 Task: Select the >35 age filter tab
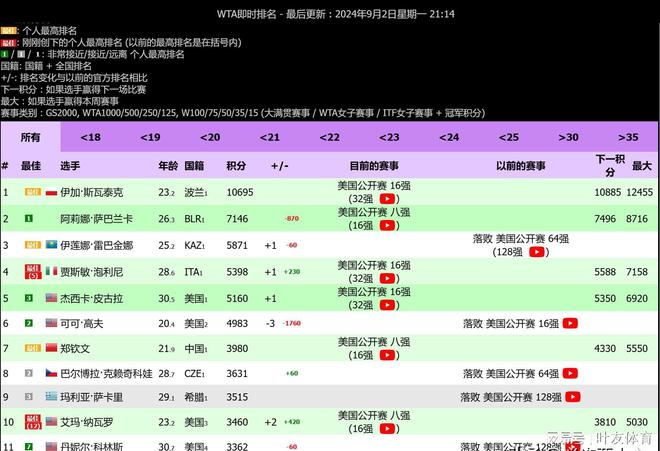click(628, 137)
